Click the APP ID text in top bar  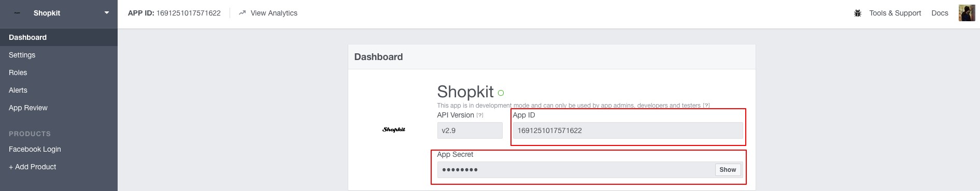coord(174,13)
